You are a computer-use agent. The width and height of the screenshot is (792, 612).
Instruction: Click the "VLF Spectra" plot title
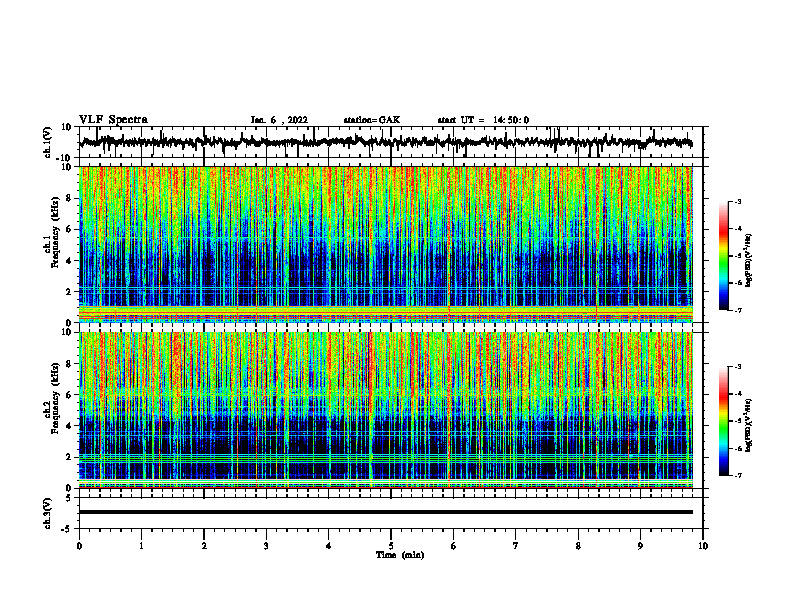pos(114,120)
